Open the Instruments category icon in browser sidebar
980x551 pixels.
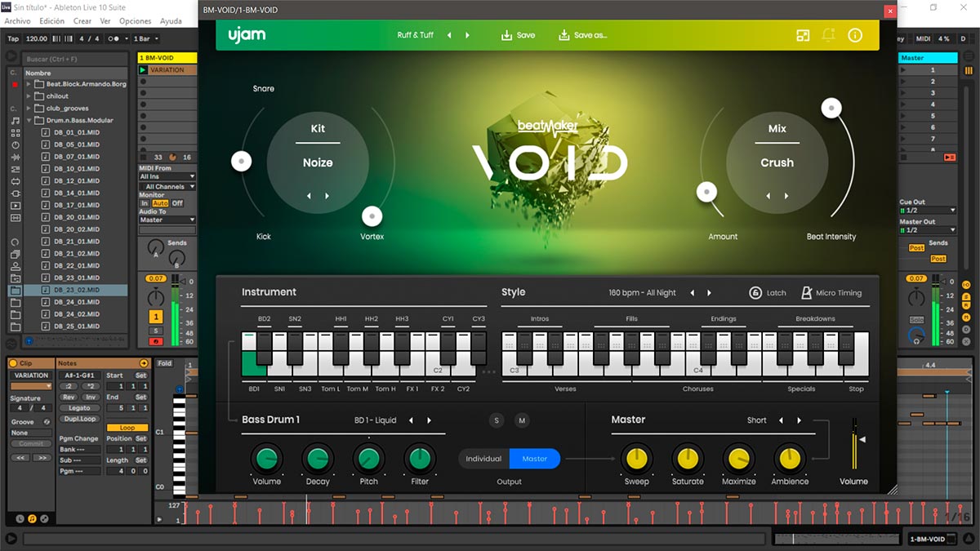[x=15, y=145]
